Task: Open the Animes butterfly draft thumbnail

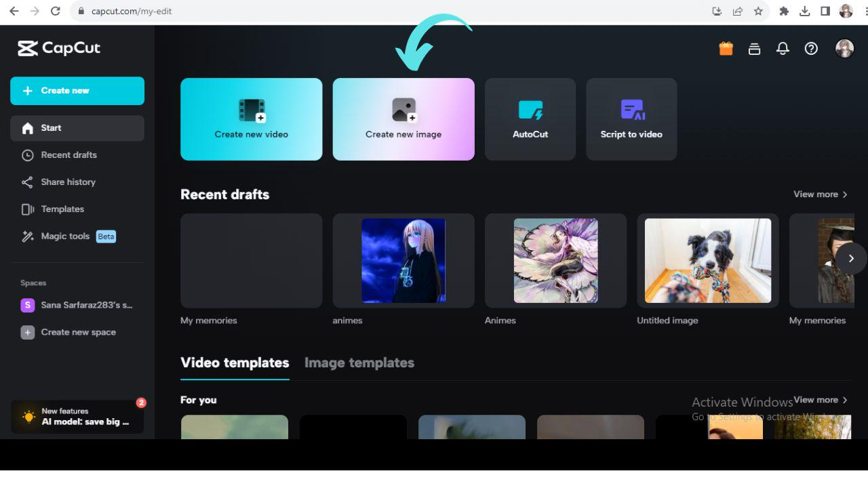Action: (x=555, y=261)
